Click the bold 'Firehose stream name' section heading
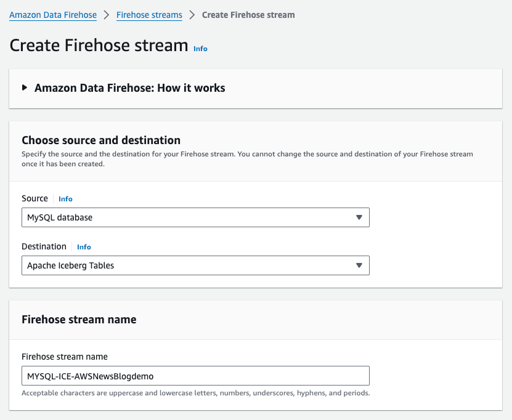 pyautogui.click(x=79, y=320)
